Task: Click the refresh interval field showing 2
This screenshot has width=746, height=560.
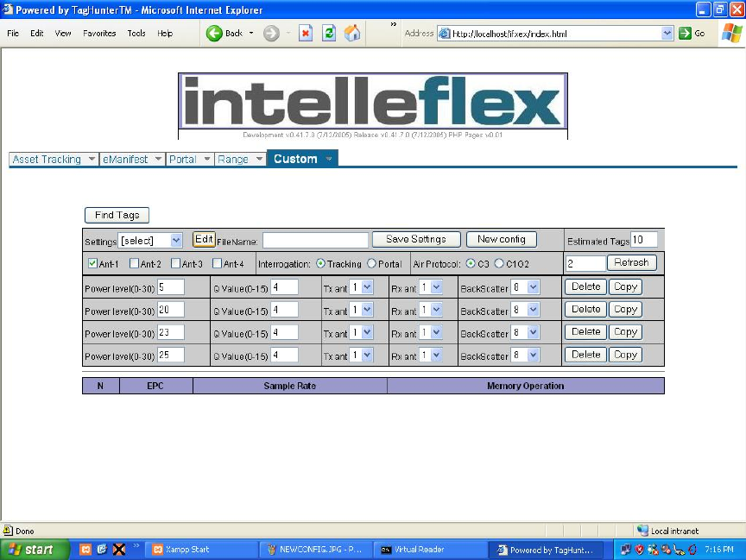Action: (x=585, y=263)
